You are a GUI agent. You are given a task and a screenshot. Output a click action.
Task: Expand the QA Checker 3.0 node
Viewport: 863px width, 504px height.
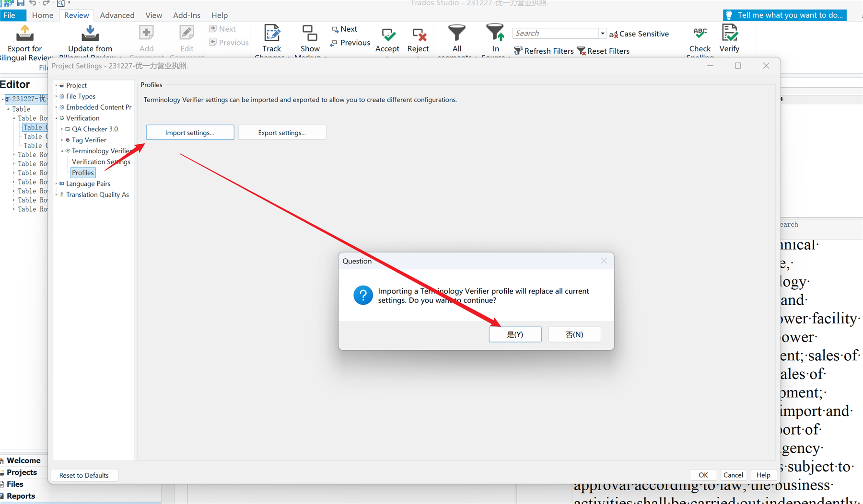tap(62, 129)
